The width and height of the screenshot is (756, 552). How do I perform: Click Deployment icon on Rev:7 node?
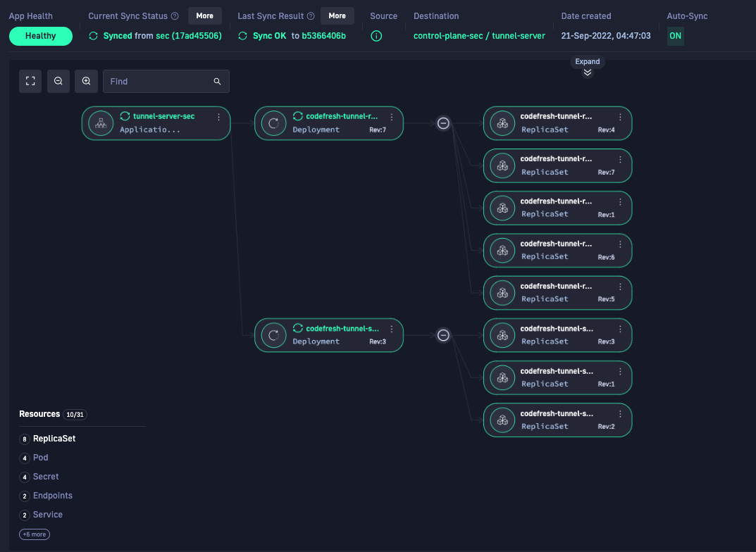click(x=273, y=123)
